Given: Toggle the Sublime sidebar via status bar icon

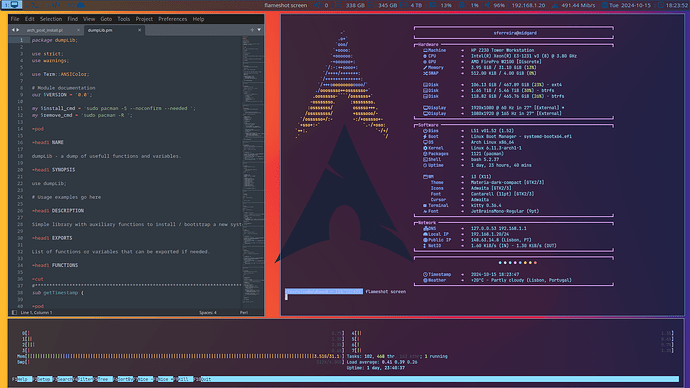Looking at the screenshot, I should click(15, 312).
